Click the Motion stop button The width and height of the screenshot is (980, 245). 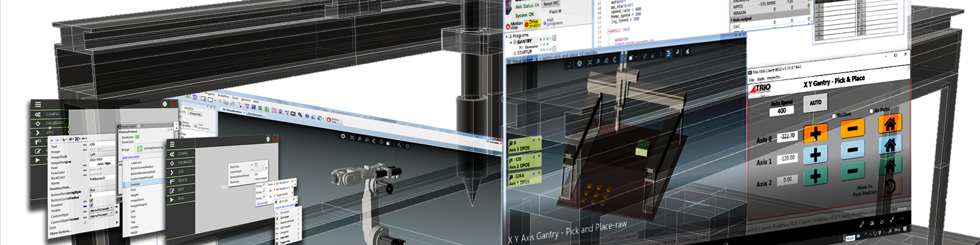tap(513, 26)
